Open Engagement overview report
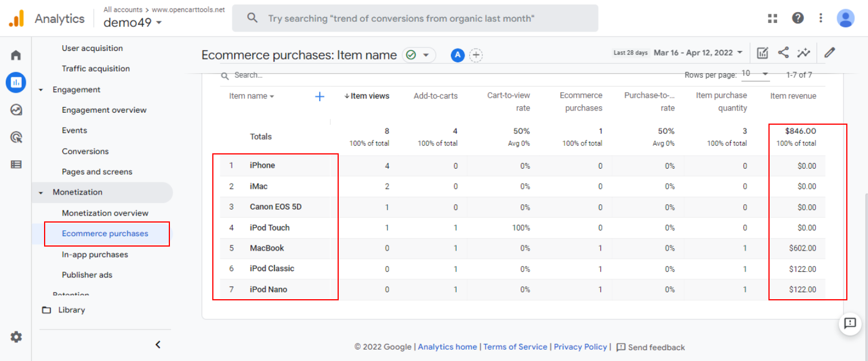This screenshot has width=868, height=361. click(x=104, y=110)
